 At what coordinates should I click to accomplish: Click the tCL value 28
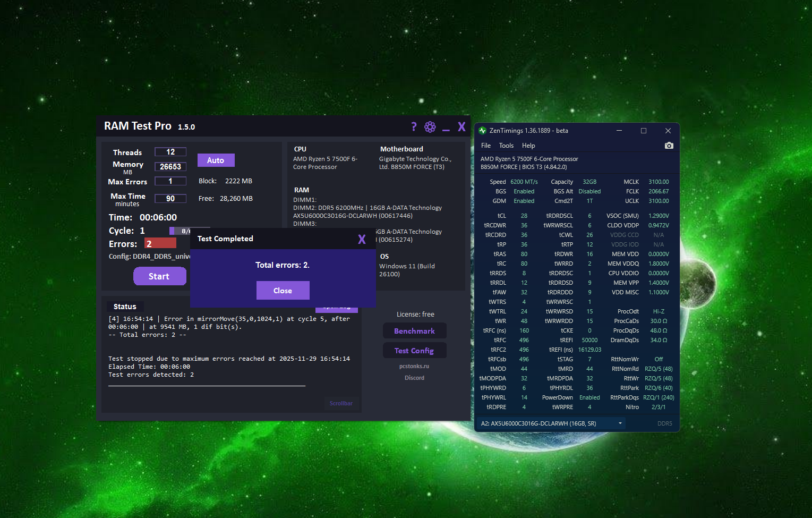(524, 216)
